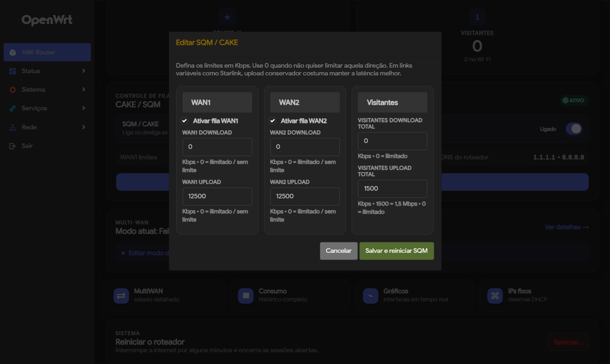Click the red Reiniciar button
This screenshot has width=610, height=364.
(x=568, y=342)
